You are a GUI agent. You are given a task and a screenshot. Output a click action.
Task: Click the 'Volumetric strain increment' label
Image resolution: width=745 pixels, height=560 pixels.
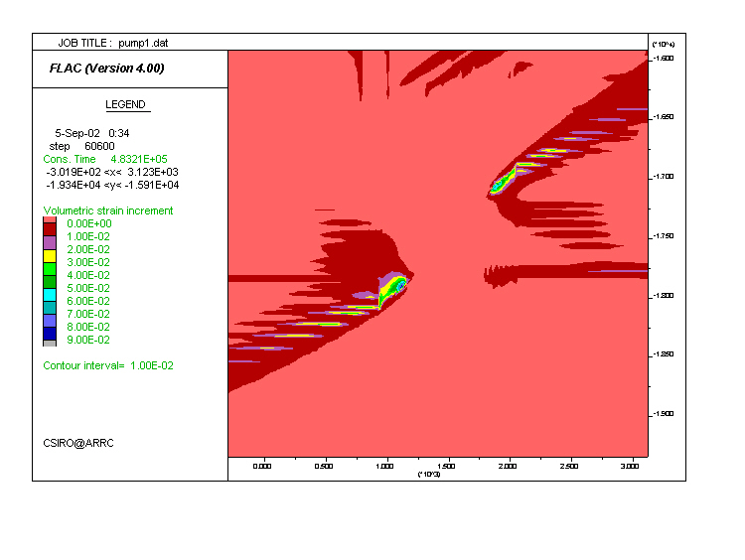coord(108,210)
